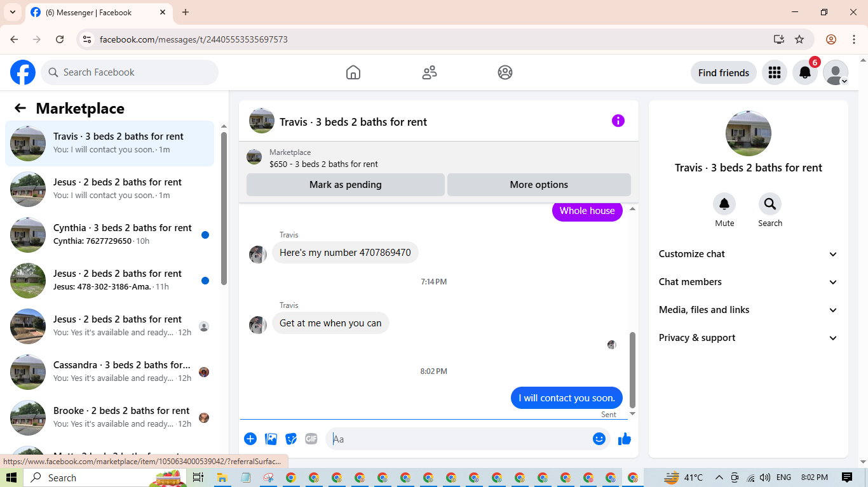This screenshot has height=487, width=868.
Task: Open more actions with the plus icon
Action: (250, 439)
